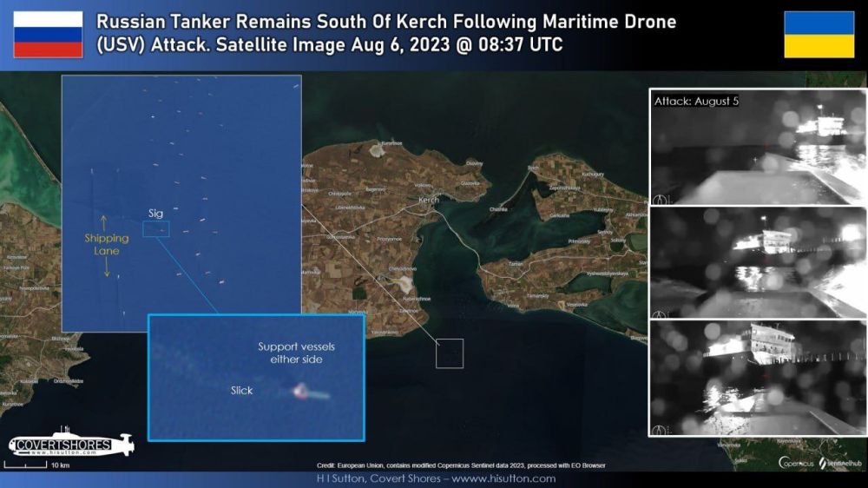Open the bottom attack footage thumbnail
Image resolution: width=868 pixels, height=488 pixels.
[758, 378]
